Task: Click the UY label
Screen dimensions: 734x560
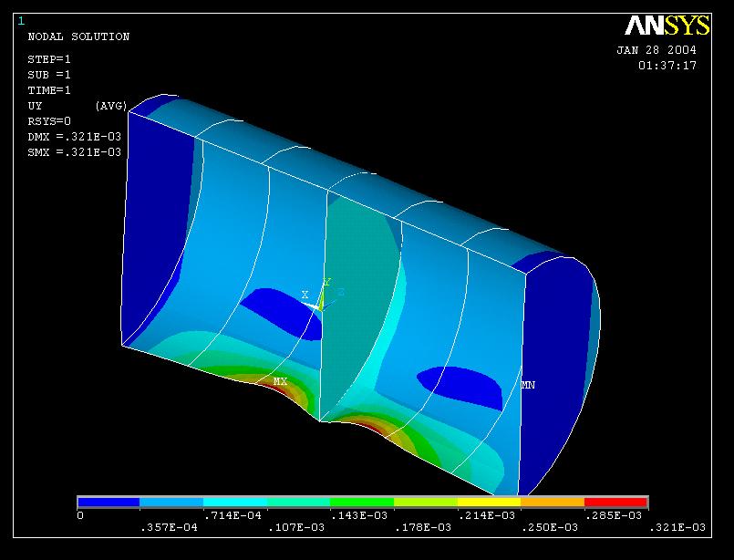Action: click(x=36, y=106)
